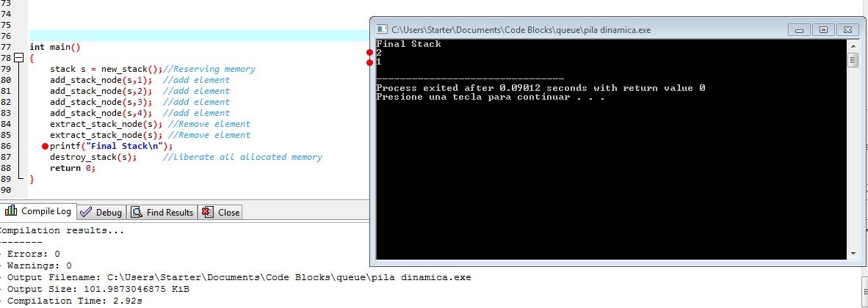This screenshot has width=868, height=308.
Task: Minimize the pila dinamica.exe console
Action: pos(799,29)
